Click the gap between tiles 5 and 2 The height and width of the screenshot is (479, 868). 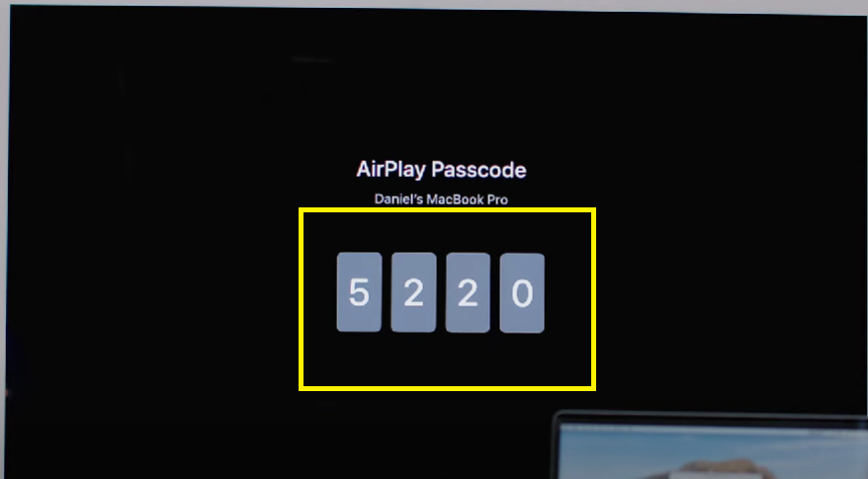[x=387, y=292]
